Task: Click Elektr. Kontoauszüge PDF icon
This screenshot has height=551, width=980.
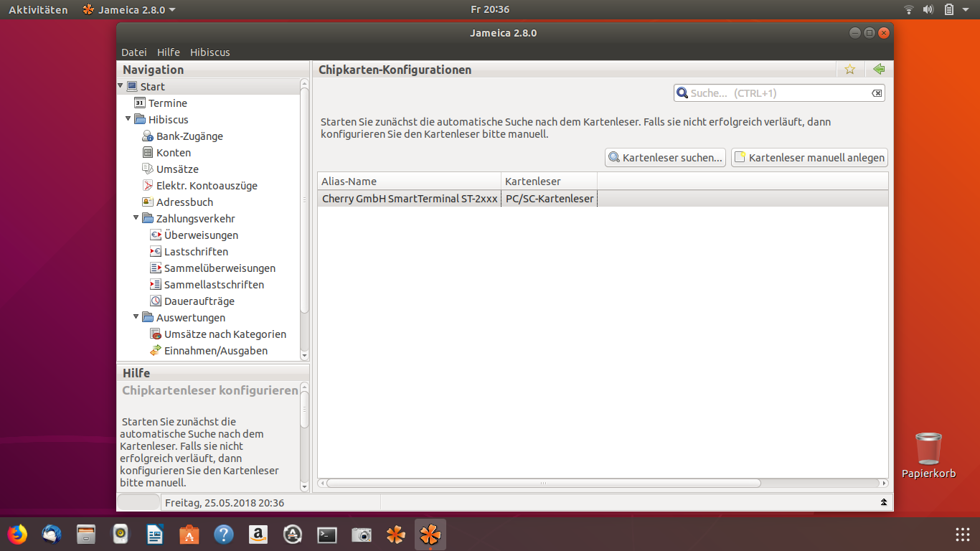Action: tap(148, 185)
